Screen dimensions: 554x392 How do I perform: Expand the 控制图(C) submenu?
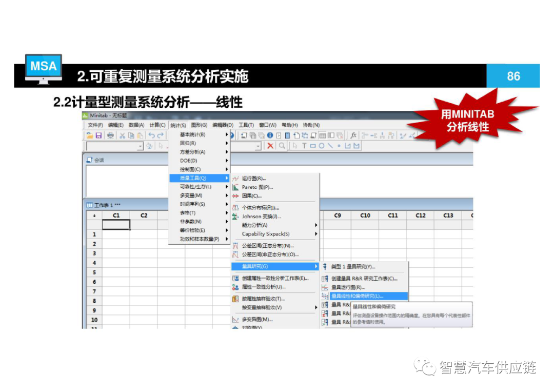(x=200, y=169)
